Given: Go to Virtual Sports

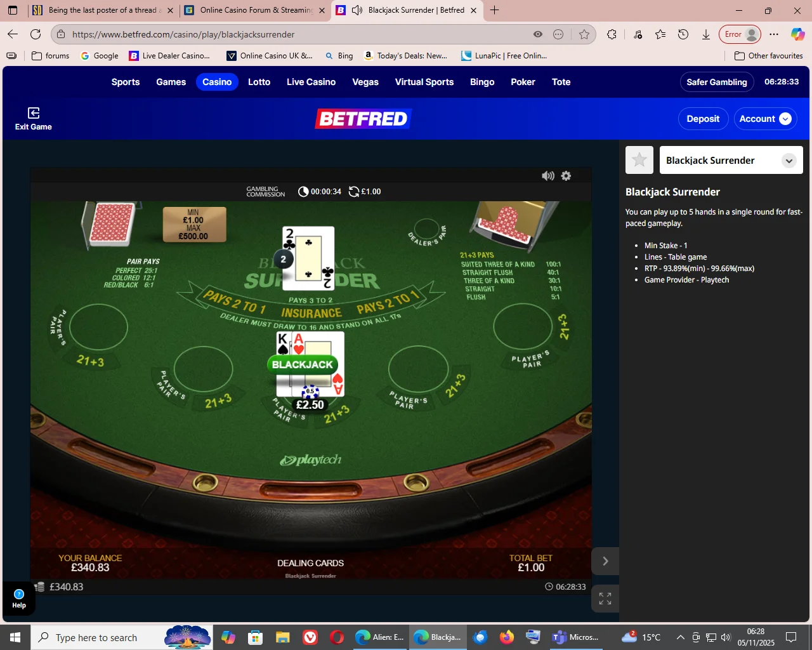Looking at the screenshot, I should (424, 82).
